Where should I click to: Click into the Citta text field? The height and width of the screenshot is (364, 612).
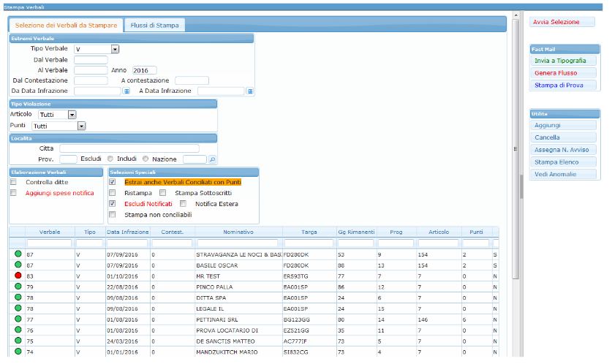tap(129, 148)
